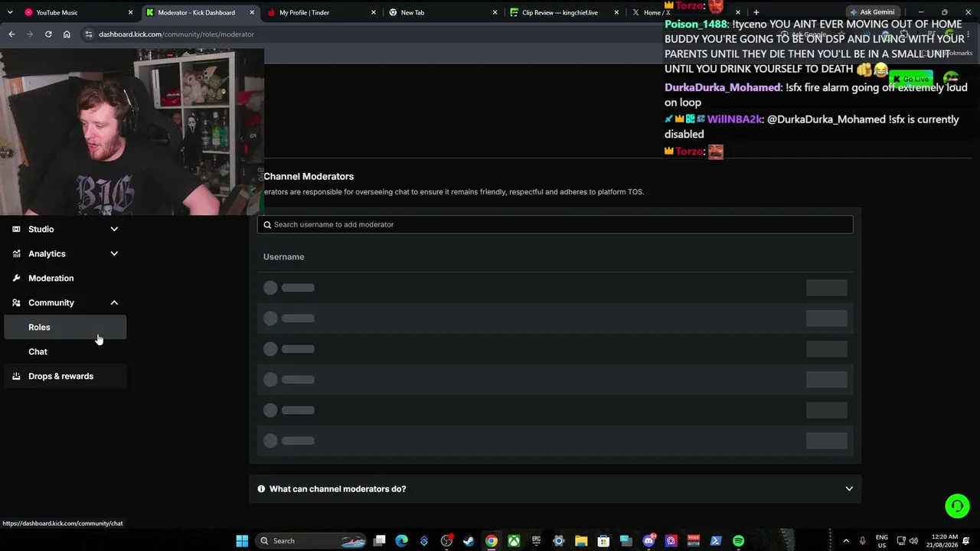Click the Ask Gemini button

[871, 12]
